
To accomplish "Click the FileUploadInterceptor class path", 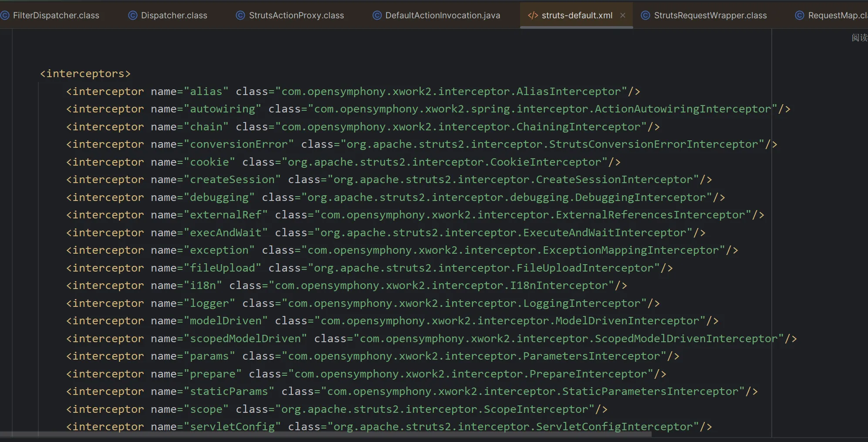I will tap(484, 268).
